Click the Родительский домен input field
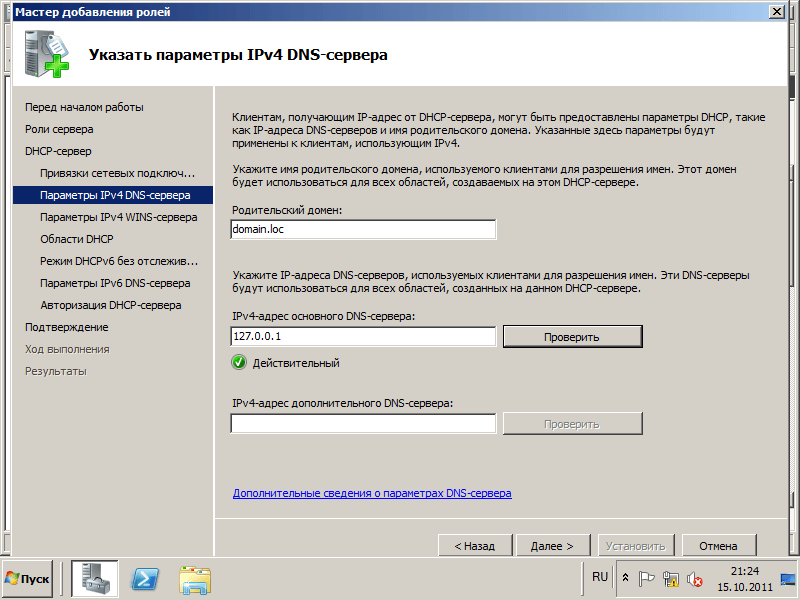800x600 pixels. [x=363, y=229]
